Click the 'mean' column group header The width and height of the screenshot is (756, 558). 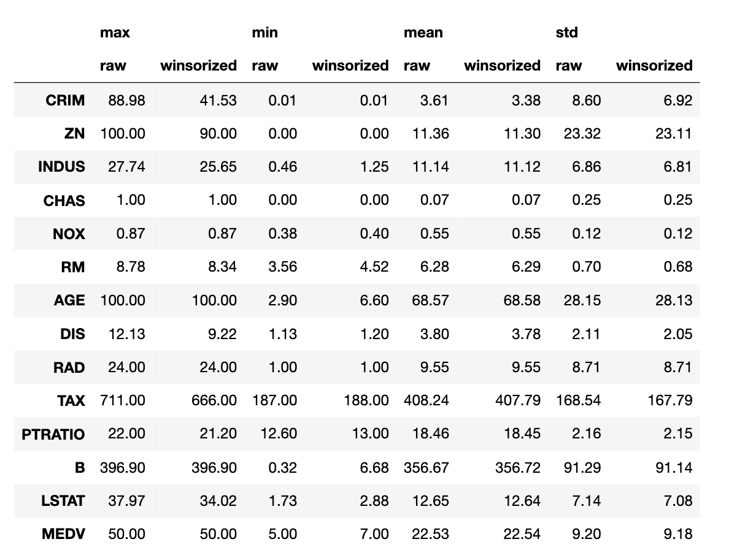(423, 33)
